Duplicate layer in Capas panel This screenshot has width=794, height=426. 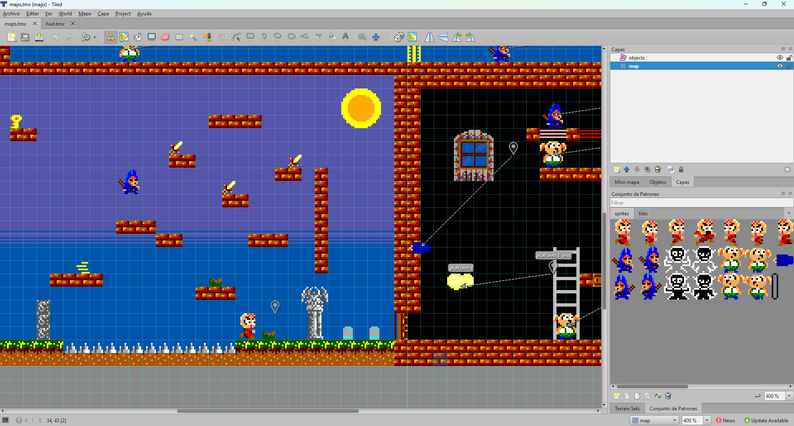coord(648,170)
